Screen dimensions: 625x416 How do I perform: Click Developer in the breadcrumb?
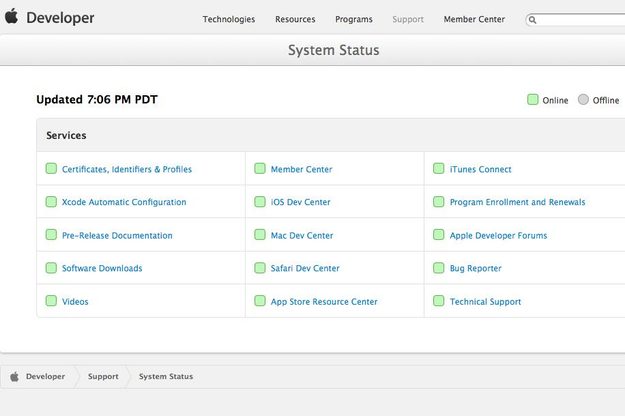[45, 377]
